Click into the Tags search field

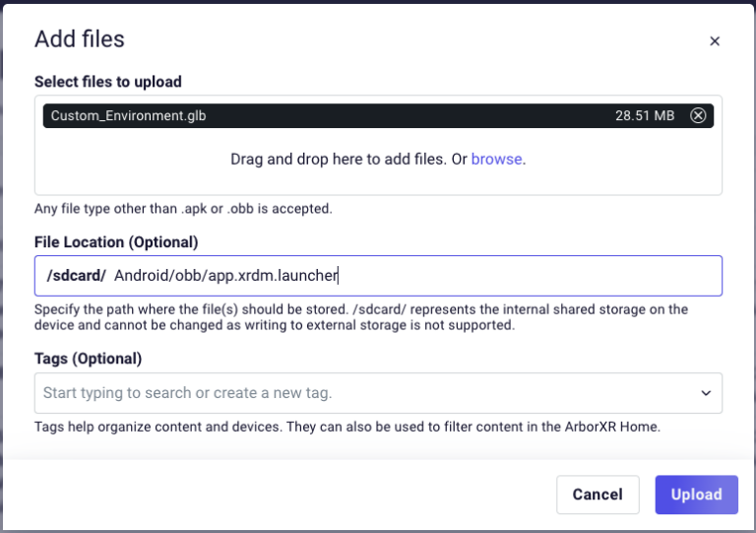coord(364,393)
